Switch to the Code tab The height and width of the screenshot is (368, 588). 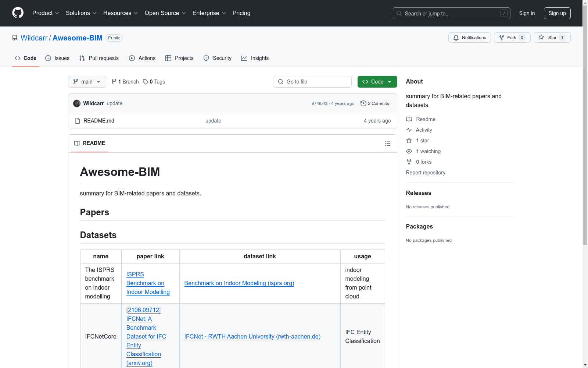point(26,58)
